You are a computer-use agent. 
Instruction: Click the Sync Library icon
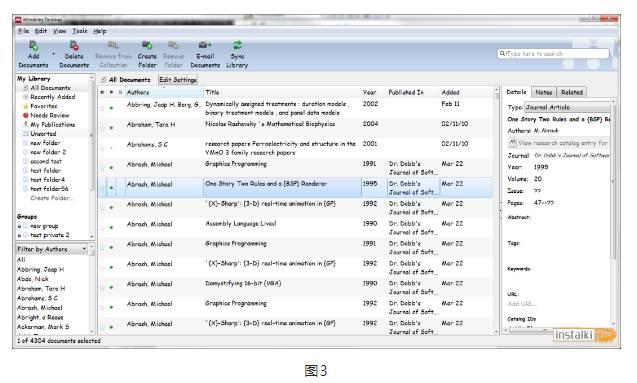(237, 45)
